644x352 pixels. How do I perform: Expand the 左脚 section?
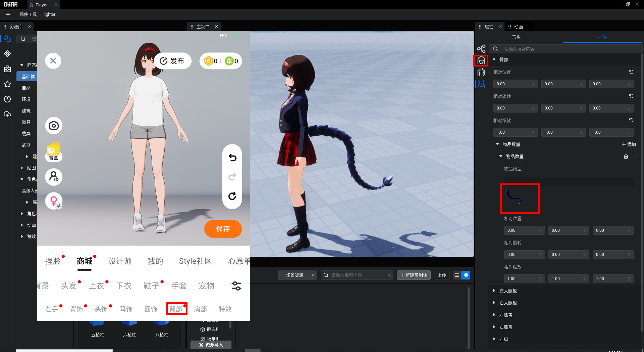(x=494, y=339)
